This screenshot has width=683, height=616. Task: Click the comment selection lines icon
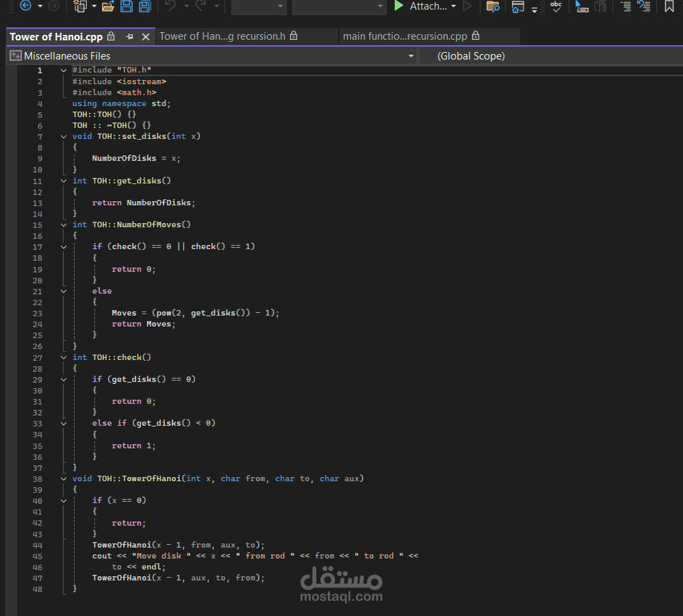point(644,6)
